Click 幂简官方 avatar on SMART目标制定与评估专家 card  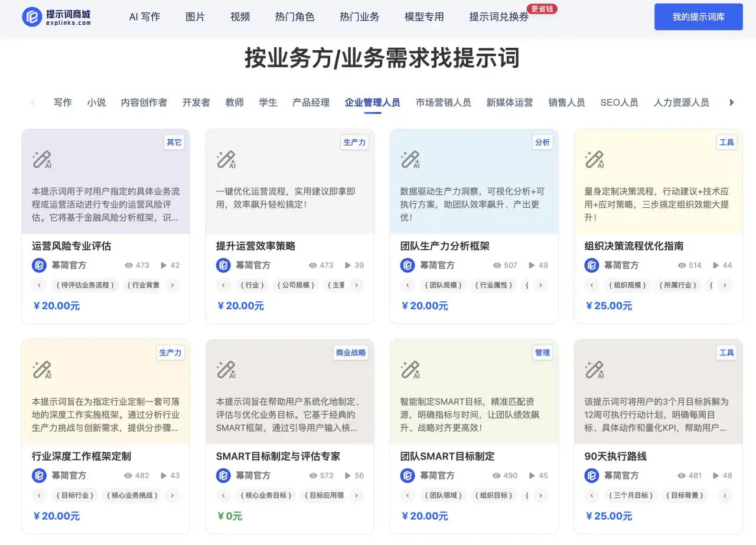click(x=223, y=475)
